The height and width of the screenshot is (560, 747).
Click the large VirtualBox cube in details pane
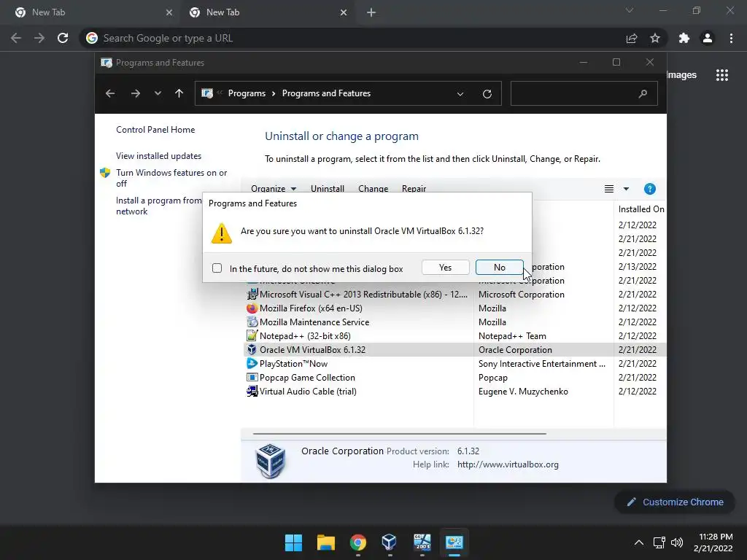270,461
